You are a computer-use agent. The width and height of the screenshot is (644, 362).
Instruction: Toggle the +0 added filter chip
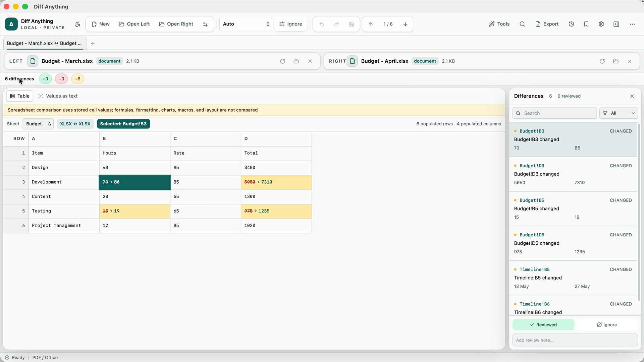coord(45,79)
